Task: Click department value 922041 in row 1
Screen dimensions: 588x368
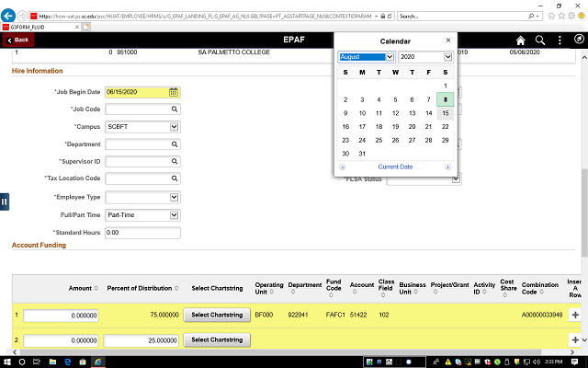Action: pos(298,315)
